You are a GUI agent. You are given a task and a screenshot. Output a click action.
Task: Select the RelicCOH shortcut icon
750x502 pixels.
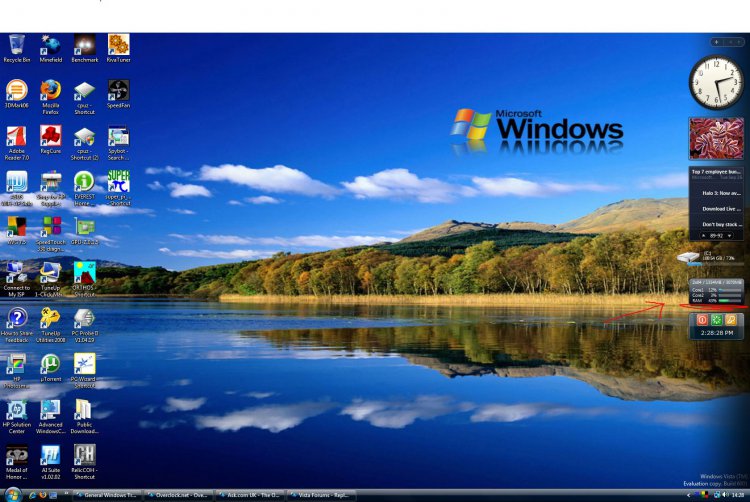85,462
